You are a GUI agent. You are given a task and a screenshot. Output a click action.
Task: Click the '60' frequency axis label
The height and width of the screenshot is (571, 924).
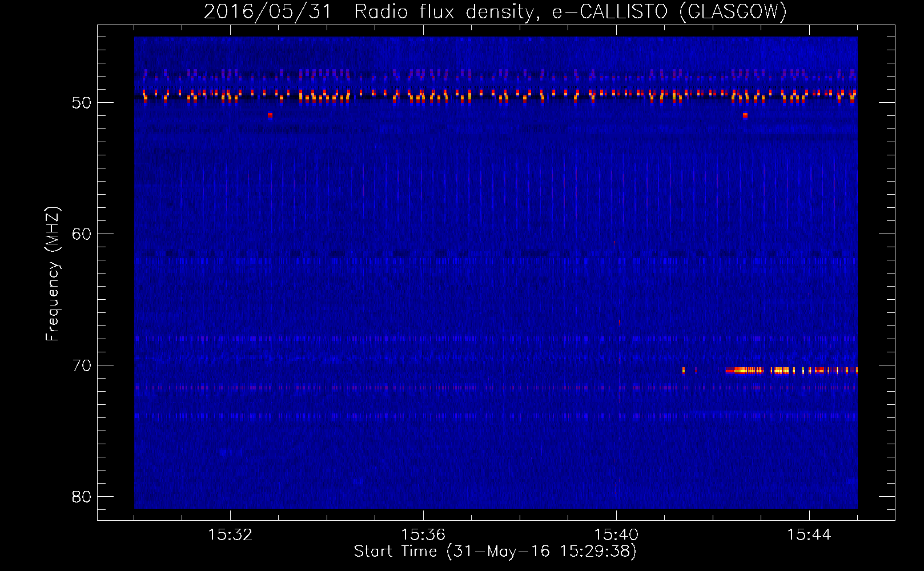coord(82,234)
